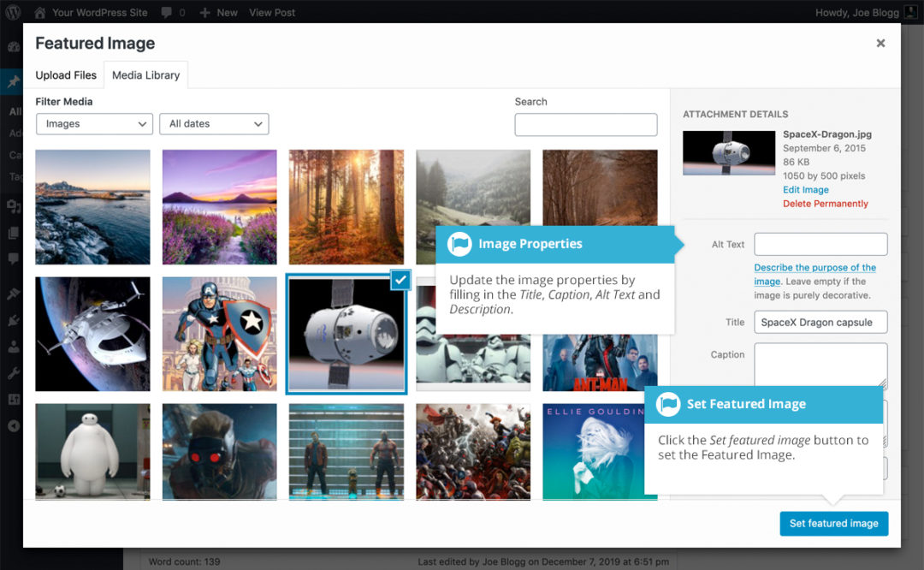Viewport: 924px width, 570px height.
Task: Open the Edit Image link
Action: point(805,190)
